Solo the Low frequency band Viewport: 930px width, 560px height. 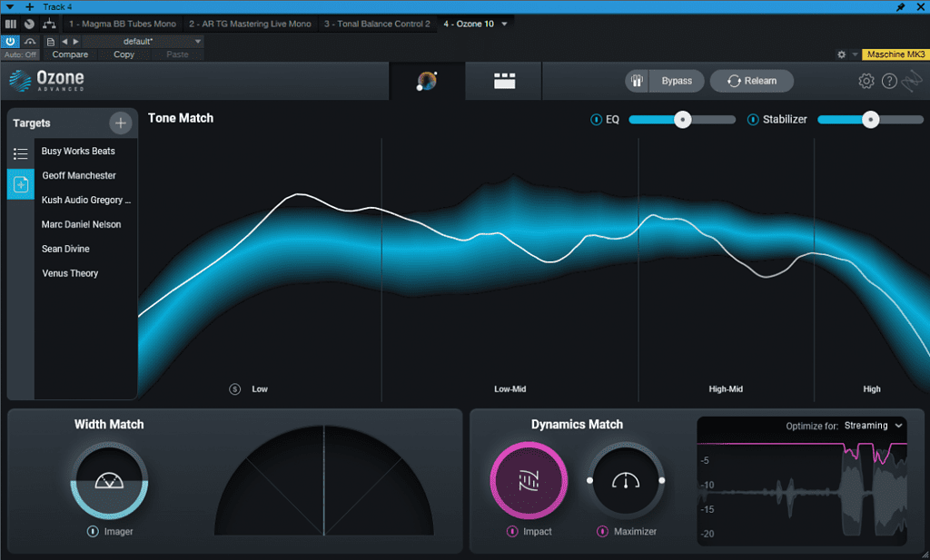(235, 389)
